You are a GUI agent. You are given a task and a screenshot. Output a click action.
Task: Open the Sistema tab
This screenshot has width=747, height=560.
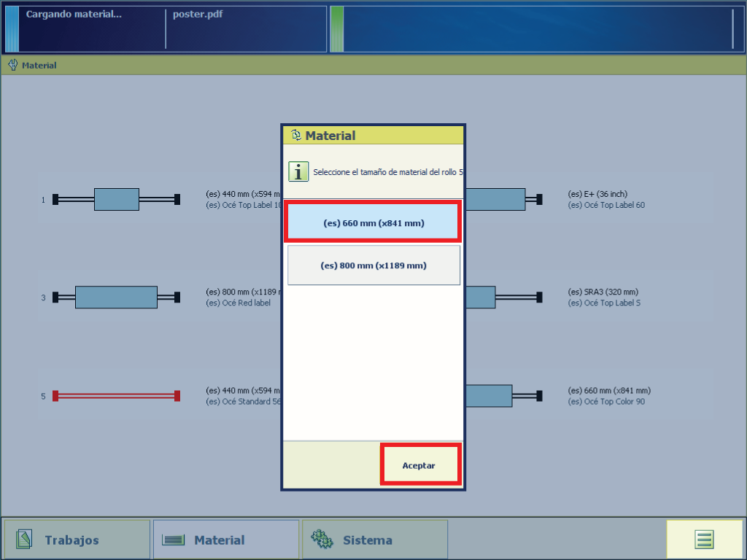coord(375,540)
